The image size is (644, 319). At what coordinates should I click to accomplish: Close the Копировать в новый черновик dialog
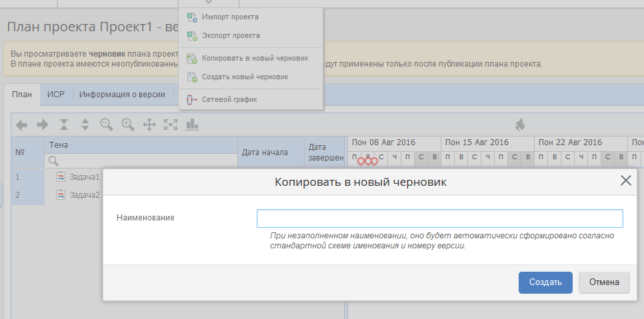pyautogui.click(x=625, y=180)
